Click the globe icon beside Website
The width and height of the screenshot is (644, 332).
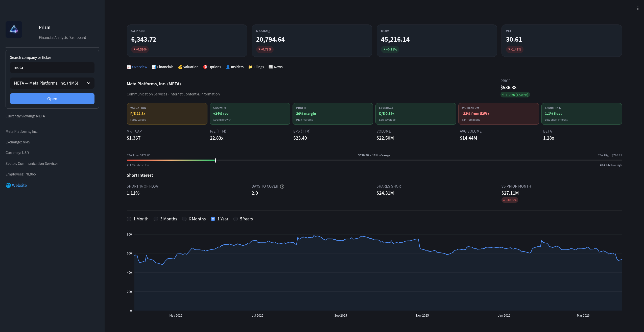[x=8, y=185]
